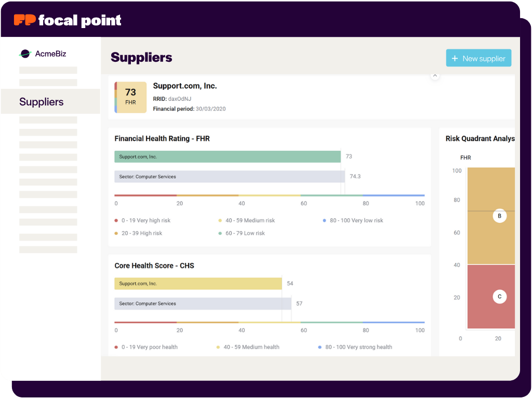The height and width of the screenshot is (399, 532).
Task: Click the red Very high risk legend dot
Action: 116,220
